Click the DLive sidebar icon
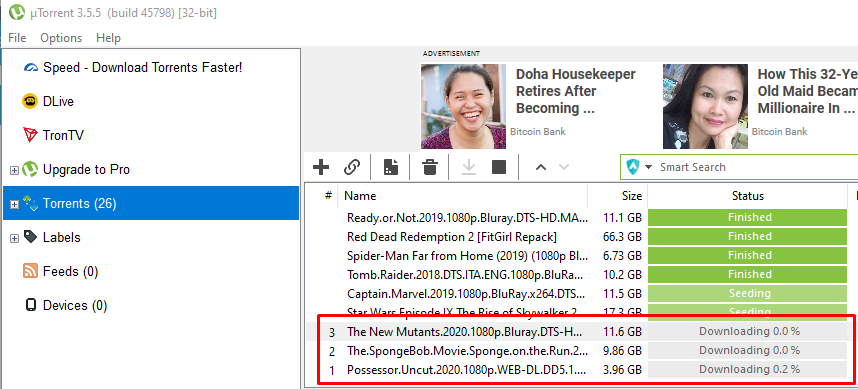 pyautogui.click(x=30, y=102)
